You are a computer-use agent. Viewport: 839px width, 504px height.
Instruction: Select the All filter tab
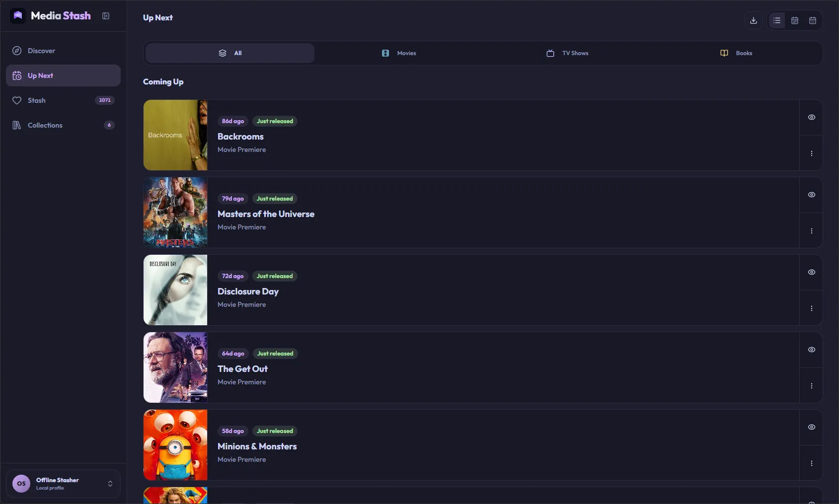[x=230, y=53]
